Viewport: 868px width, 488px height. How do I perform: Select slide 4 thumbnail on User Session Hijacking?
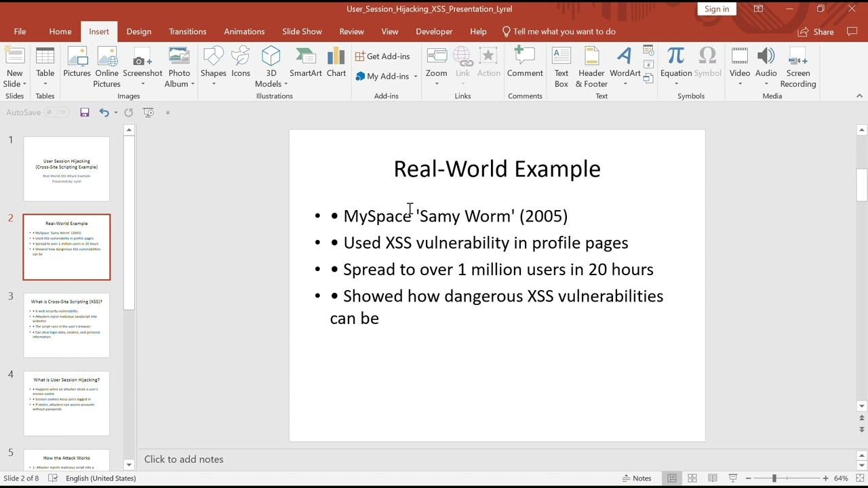(66, 403)
